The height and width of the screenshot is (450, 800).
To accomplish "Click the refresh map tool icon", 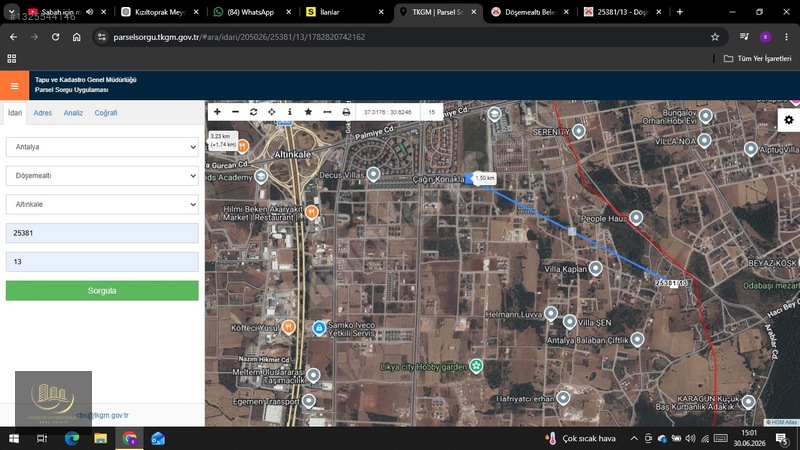I will click(254, 112).
